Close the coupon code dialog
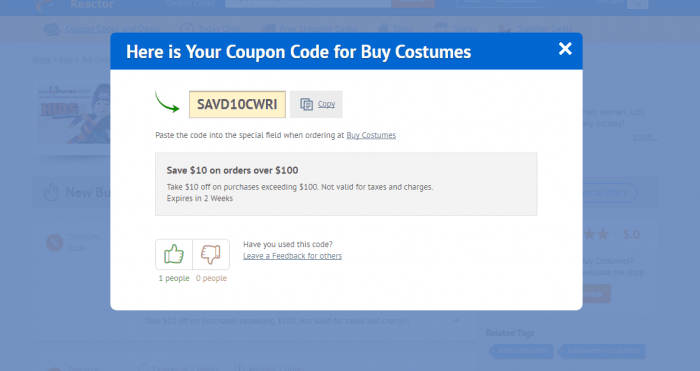Viewport: 700px width, 371px height. (x=565, y=49)
